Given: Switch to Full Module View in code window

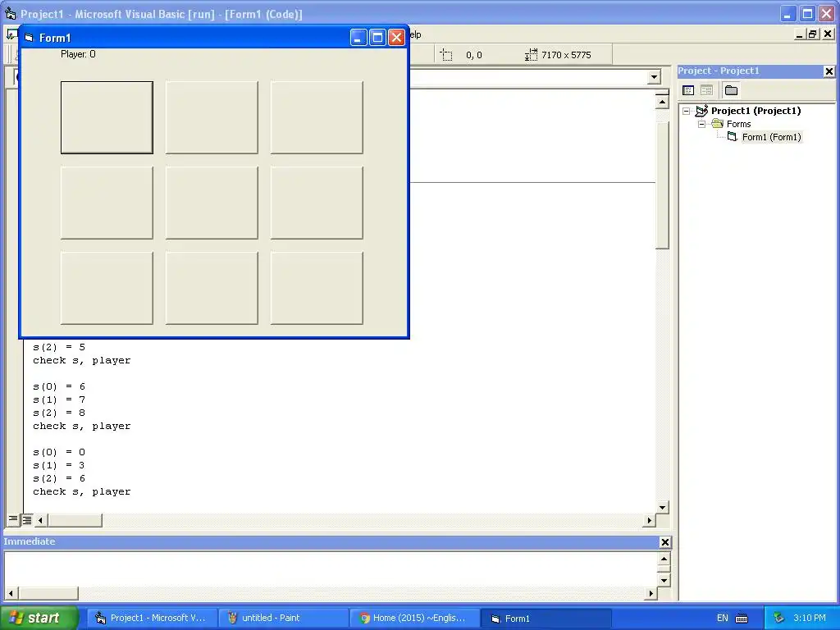Looking at the screenshot, I should (x=26, y=519).
